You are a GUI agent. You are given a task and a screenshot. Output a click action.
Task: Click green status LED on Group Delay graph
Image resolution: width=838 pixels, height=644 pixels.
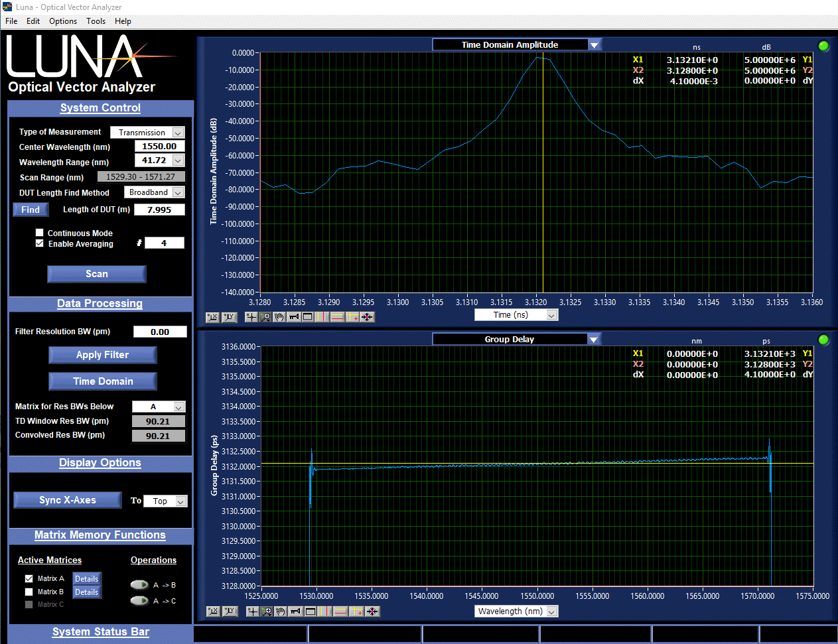pyautogui.click(x=823, y=340)
